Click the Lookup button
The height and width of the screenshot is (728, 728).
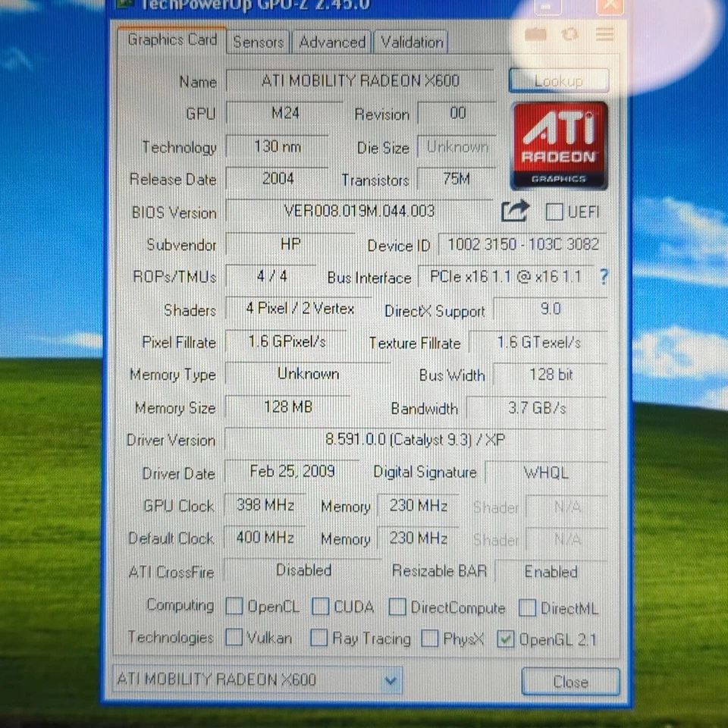[559, 80]
